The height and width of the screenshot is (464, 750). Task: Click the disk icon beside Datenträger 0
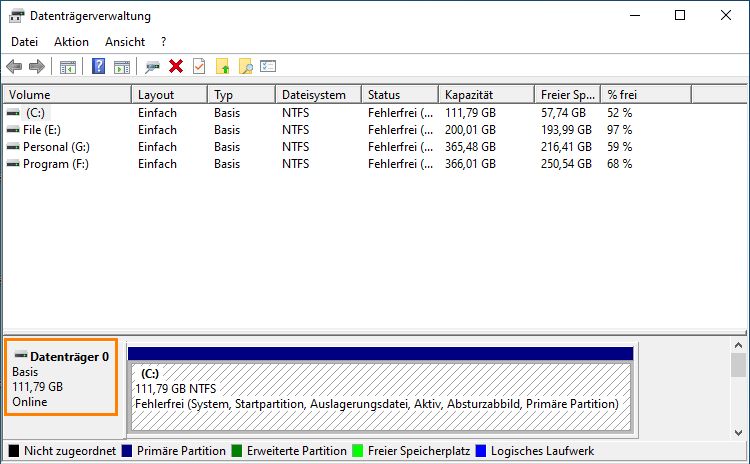(x=21, y=355)
